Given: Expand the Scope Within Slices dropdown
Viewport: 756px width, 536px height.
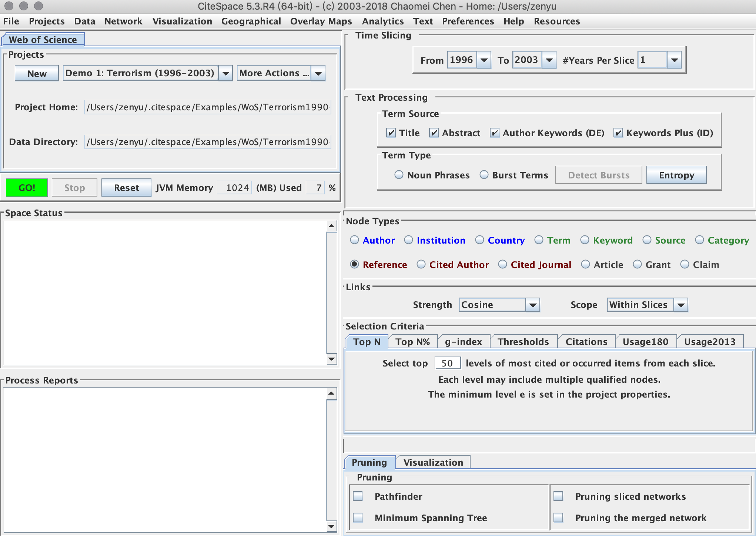Looking at the screenshot, I should (680, 305).
